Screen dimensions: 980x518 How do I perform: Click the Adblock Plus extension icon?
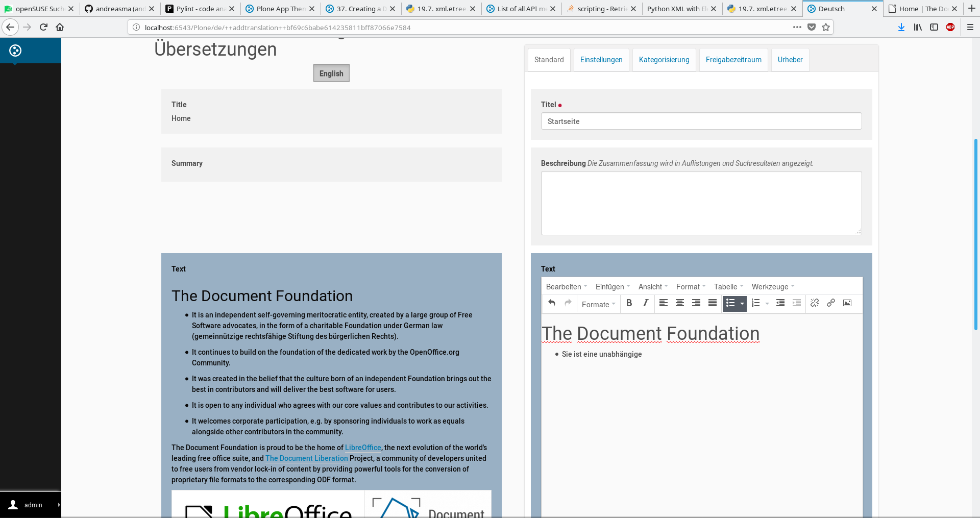pyautogui.click(x=950, y=27)
